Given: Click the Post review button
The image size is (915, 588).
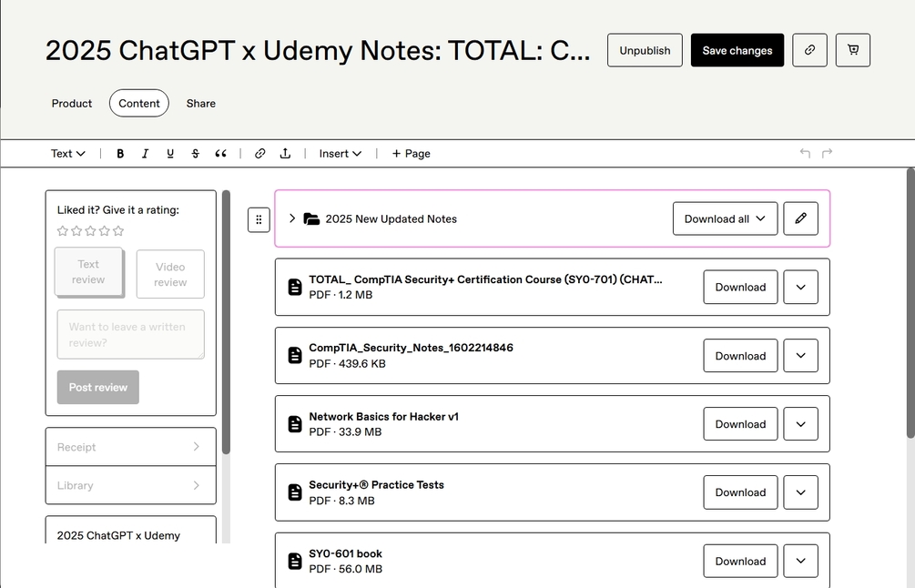Looking at the screenshot, I should pos(98,388).
